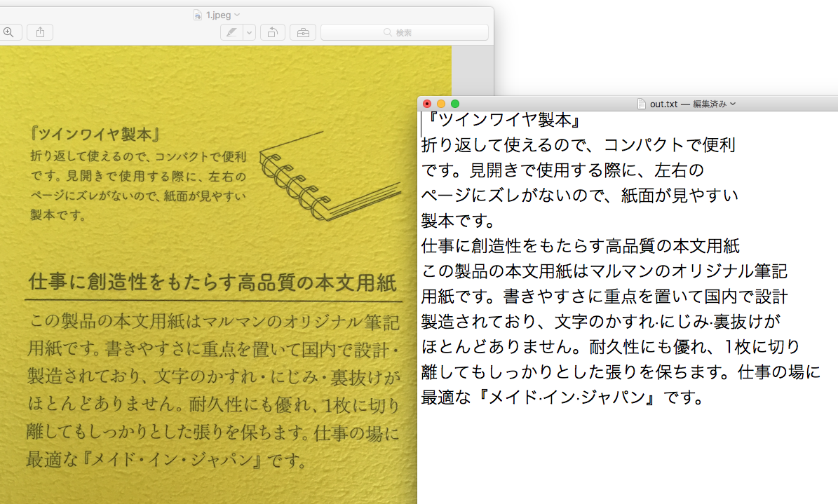Click the heading 仕事に創造性をもたらす高品質の本文用紙 in the Preview image

click(x=212, y=282)
